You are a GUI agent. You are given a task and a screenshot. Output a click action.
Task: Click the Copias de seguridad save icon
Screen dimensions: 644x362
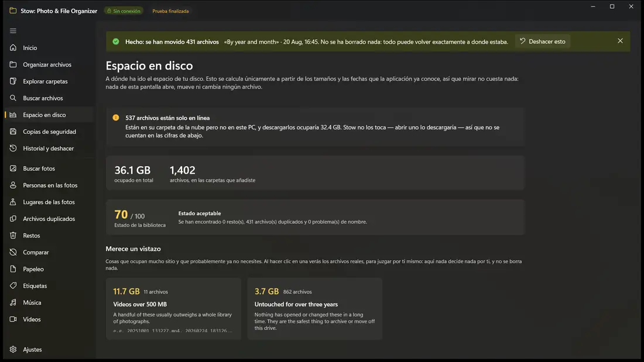pos(13,132)
